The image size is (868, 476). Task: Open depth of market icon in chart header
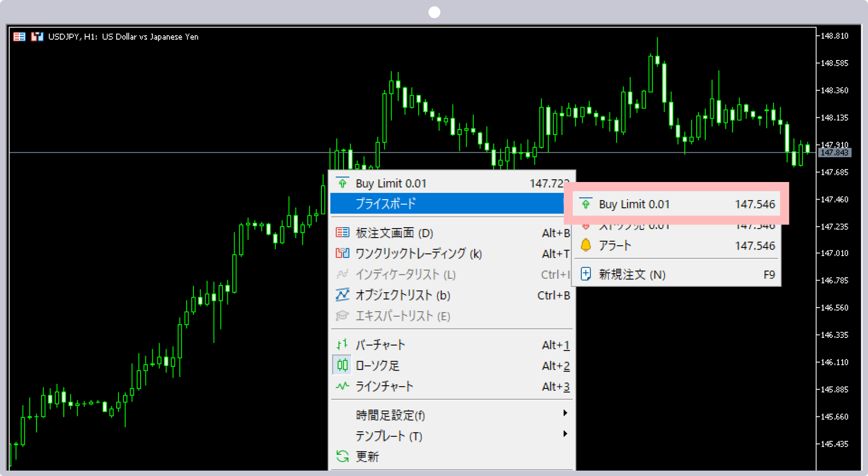pos(19,37)
